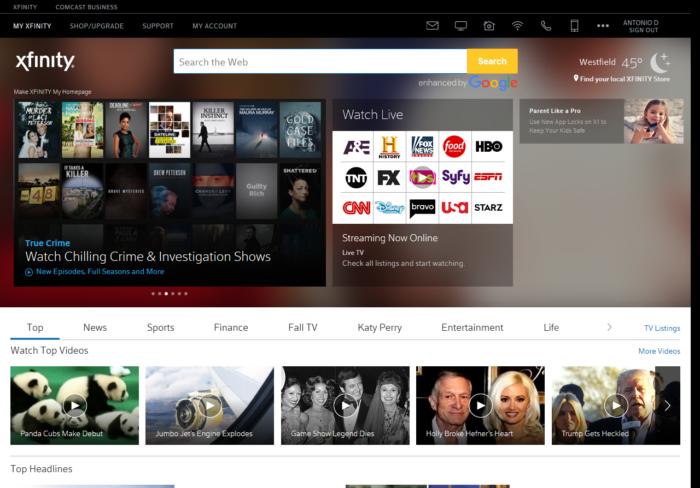The height and width of the screenshot is (488, 700).
Task: Open the voice phone handset icon
Action: [546, 26]
